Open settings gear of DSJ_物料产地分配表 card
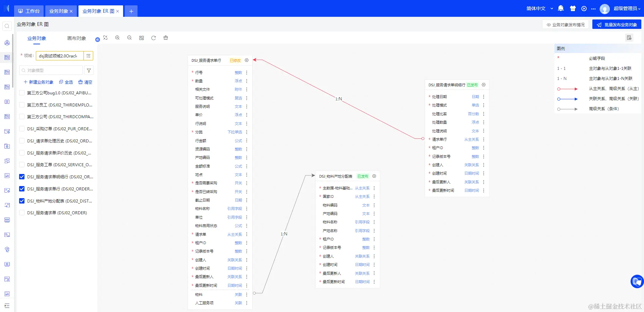The width and height of the screenshot is (644, 312). [374, 176]
